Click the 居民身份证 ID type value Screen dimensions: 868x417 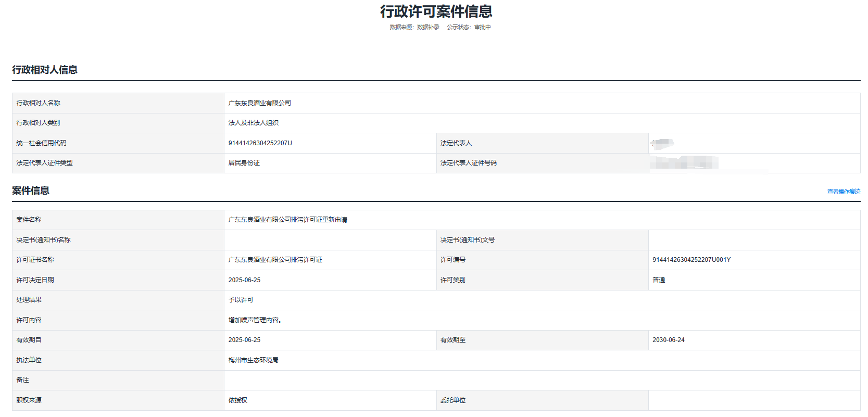click(244, 163)
